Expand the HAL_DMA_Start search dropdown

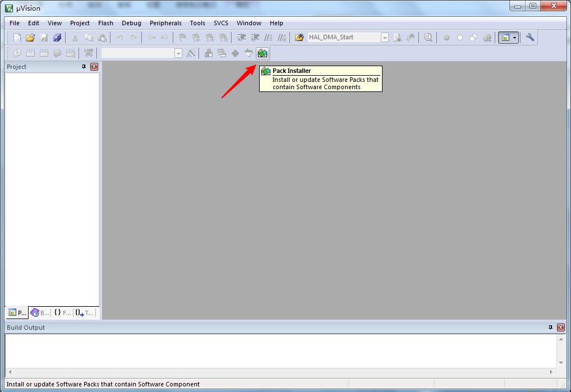[385, 38]
